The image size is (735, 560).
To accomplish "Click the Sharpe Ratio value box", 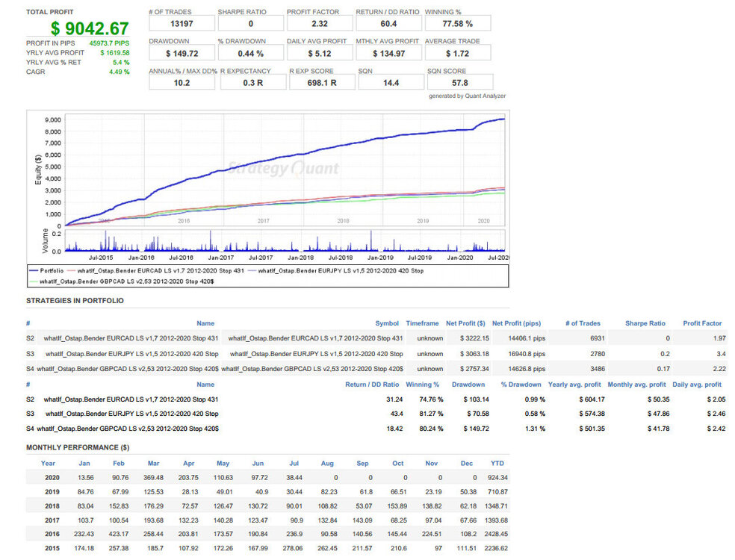I will [251, 23].
